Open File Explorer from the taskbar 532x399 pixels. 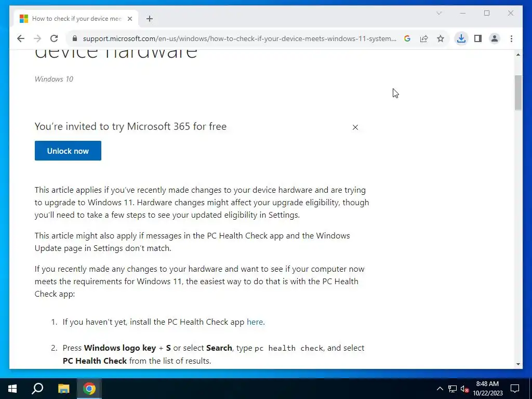click(x=63, y=389)
